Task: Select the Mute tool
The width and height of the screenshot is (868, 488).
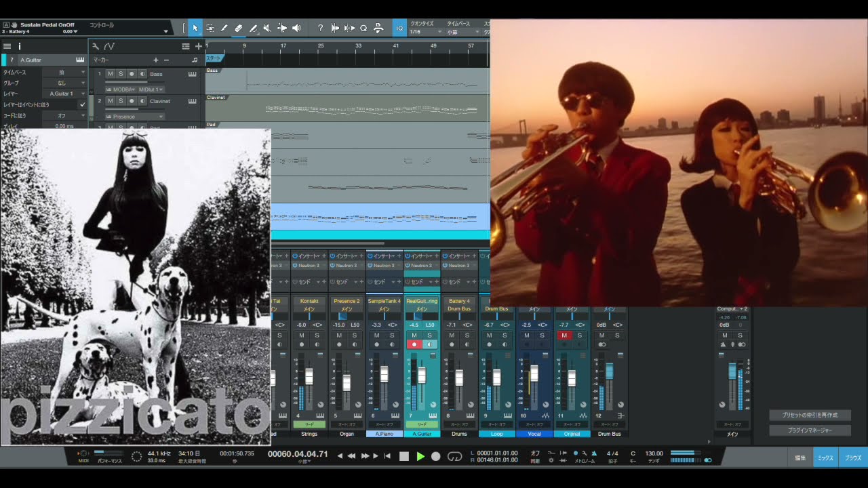Action: 267,28
